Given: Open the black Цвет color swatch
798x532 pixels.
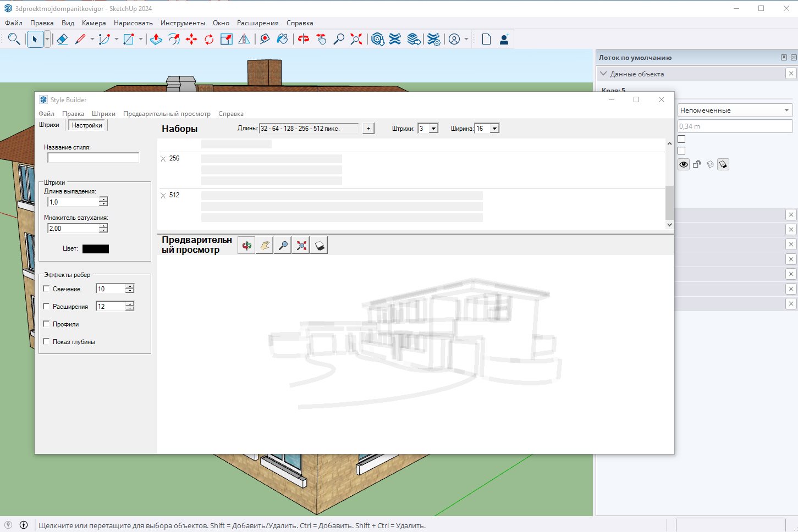Looking at the screenshot, I should 96,249.
